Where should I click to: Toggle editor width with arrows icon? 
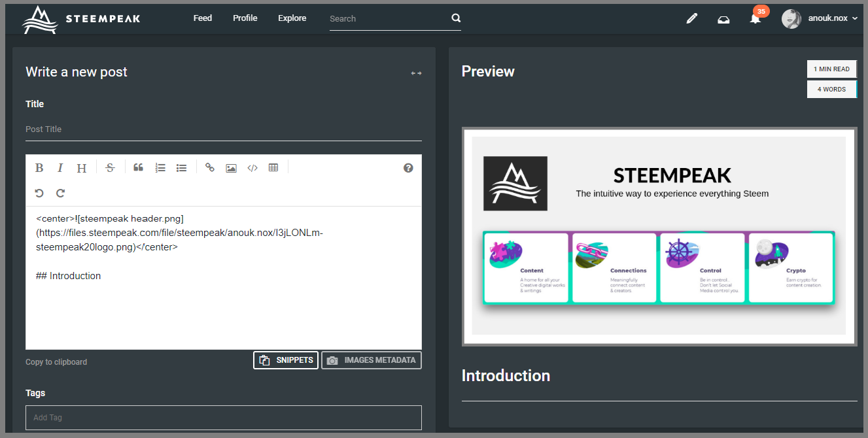(x=416, y=73)
